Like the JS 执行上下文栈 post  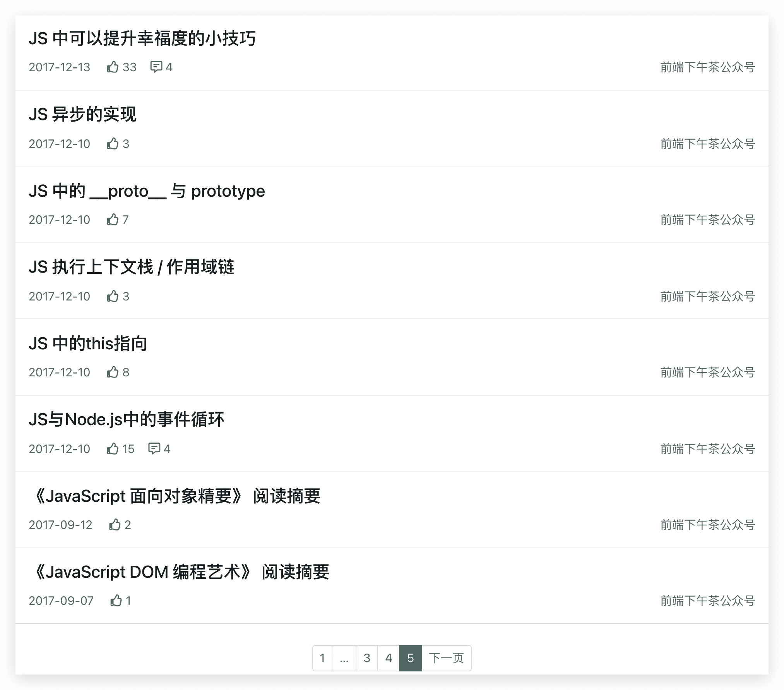tap(113, 296)
